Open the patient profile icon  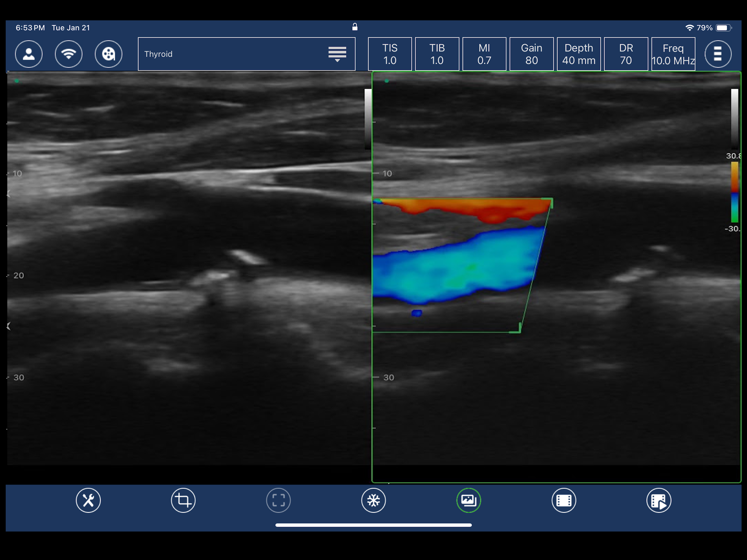tap(29, 54)
